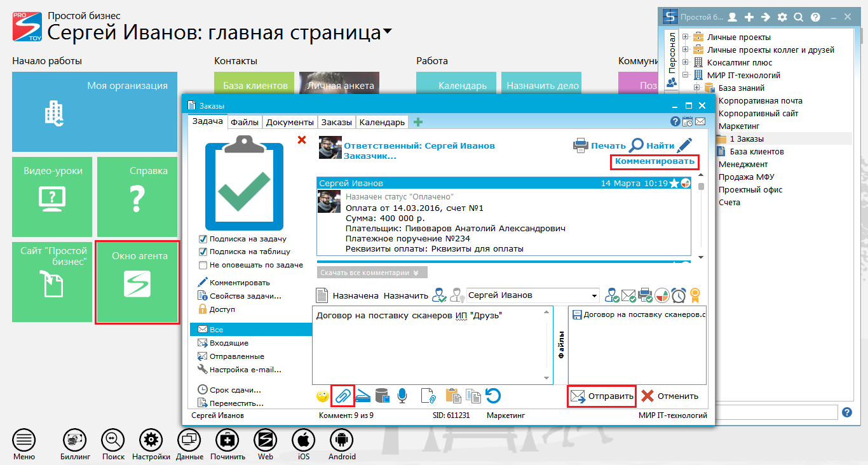Click the pie chart icon beside the alarm clock
Viewport: 868px width, 465px height.
pos(662,295)
